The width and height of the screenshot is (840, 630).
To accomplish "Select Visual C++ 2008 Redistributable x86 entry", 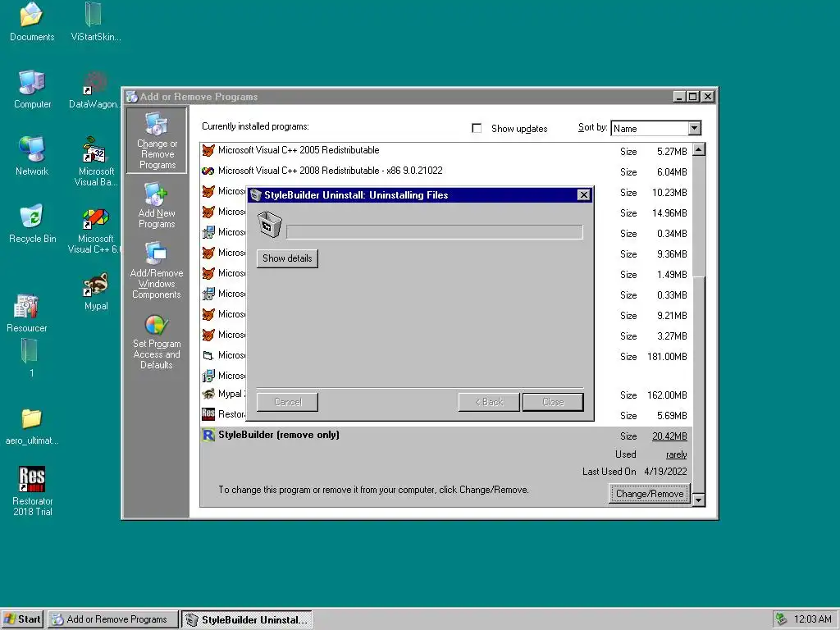I will point(330,171).
